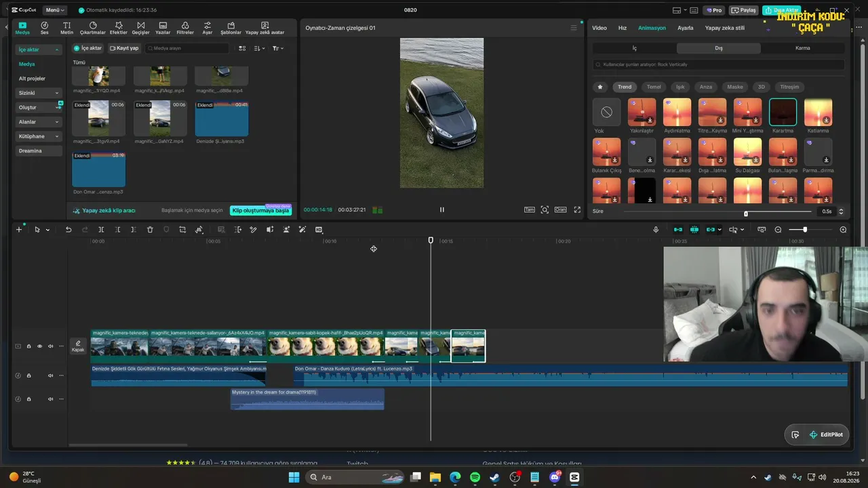The width and height of the screenshot is (868, 488).
Task: Click the Pro upgrade button
Action: point(714,10)
